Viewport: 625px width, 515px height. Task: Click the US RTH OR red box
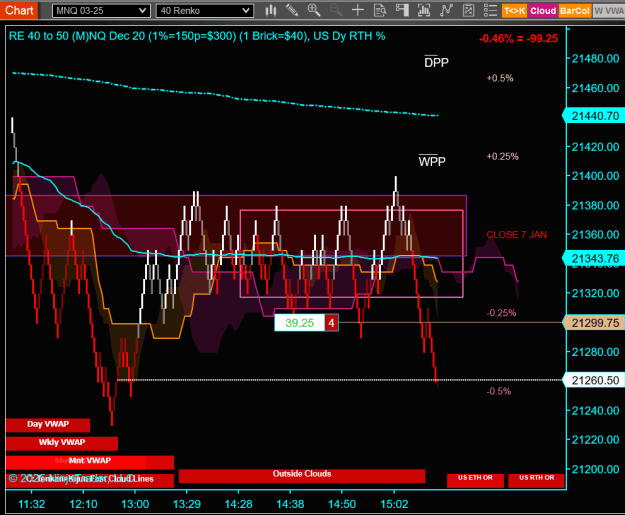click(x=537, y=480)
